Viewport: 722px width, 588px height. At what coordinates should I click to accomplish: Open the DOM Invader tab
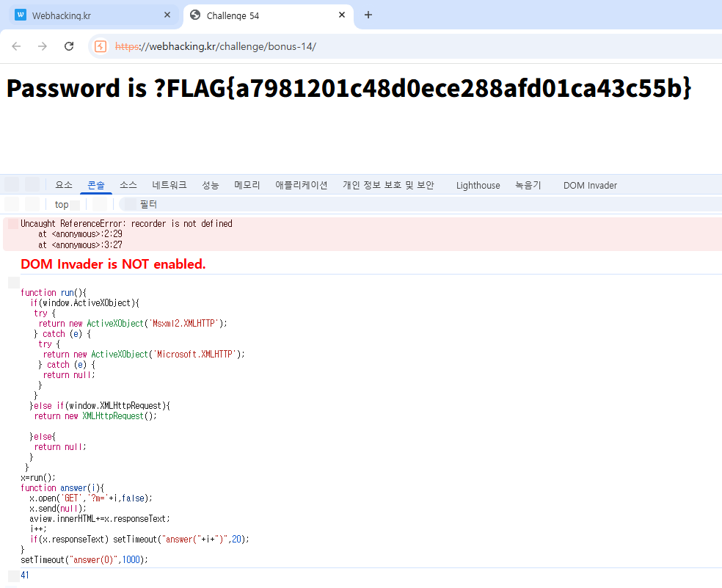[x=590, y=185]
